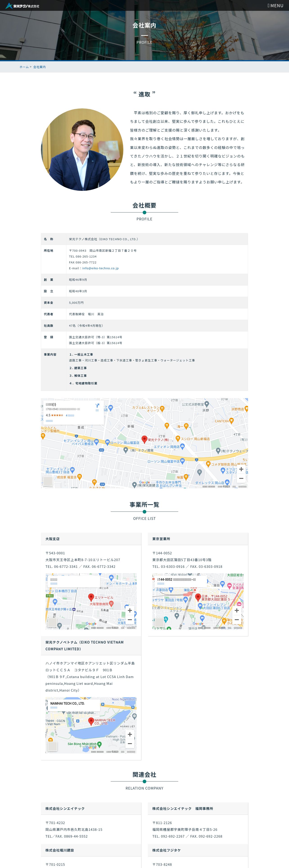Click the スシロー 岡山新福店 restaurant icon
This screenshot has height=868, width=289.
coord(178,438)
